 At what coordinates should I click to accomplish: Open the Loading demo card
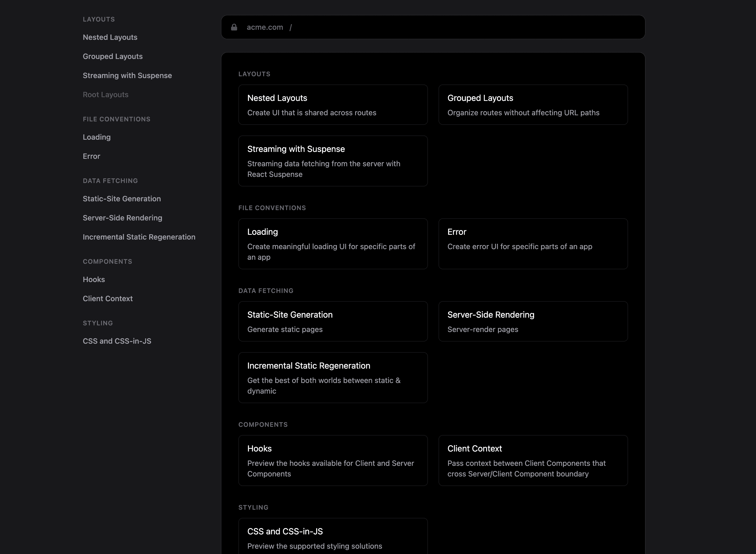tap(333, 244)
